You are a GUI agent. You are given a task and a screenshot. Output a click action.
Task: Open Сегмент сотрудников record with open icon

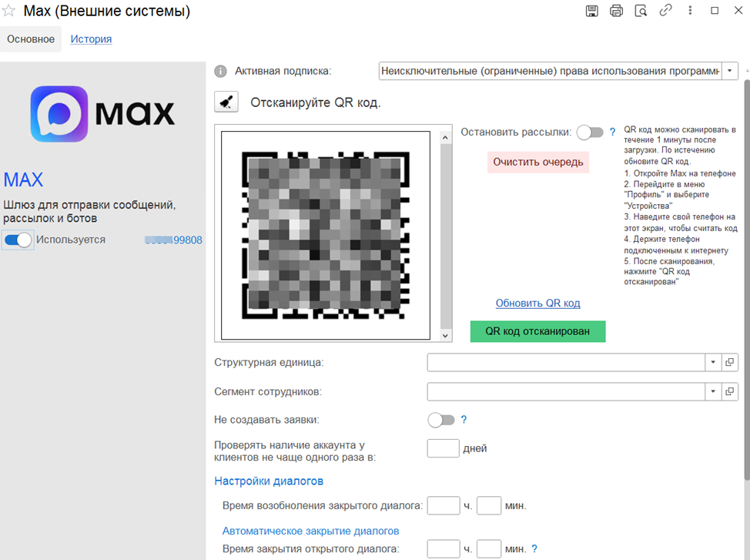click(729, 391)
